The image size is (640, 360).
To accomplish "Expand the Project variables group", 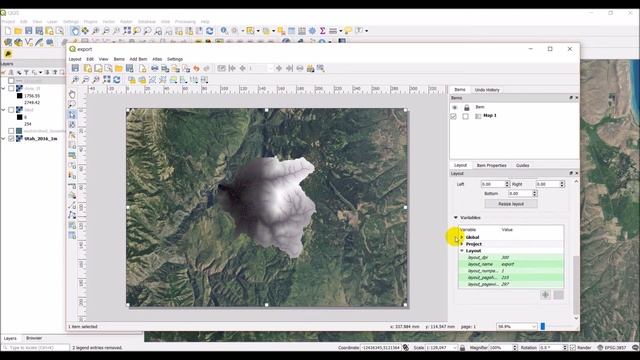I will 462,244.
